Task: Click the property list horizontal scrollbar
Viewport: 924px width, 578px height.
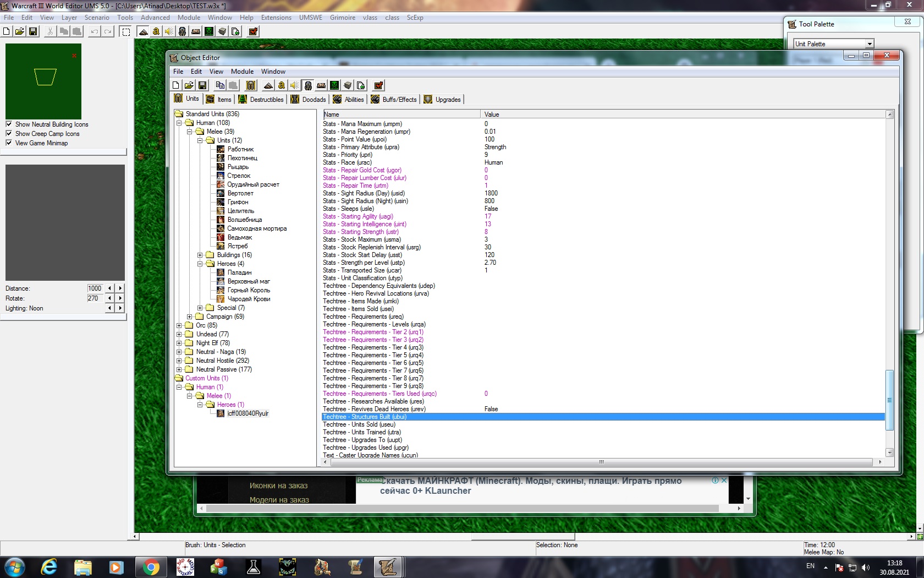Action: [603, 462]
